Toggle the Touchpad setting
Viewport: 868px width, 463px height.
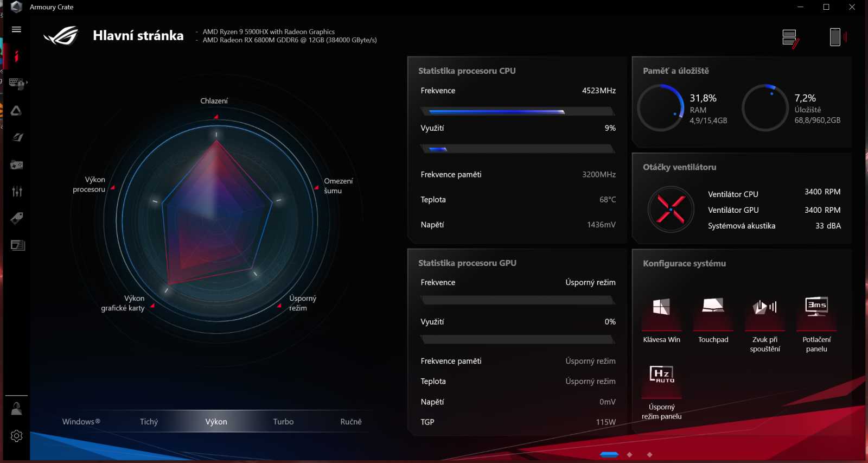[x=713, y=320]
